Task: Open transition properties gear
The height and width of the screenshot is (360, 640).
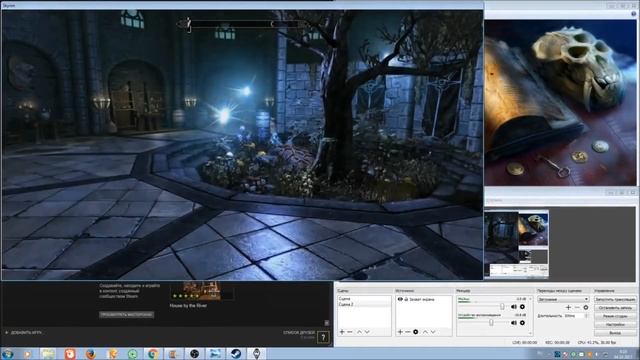Action: [x=586, y=307]
